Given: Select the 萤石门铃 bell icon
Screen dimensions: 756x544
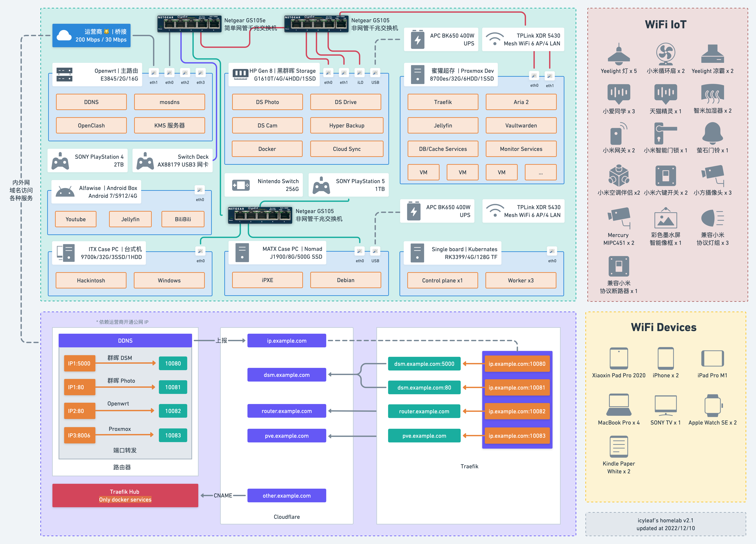Looking at the screenshot, I should tap(712, 133).
